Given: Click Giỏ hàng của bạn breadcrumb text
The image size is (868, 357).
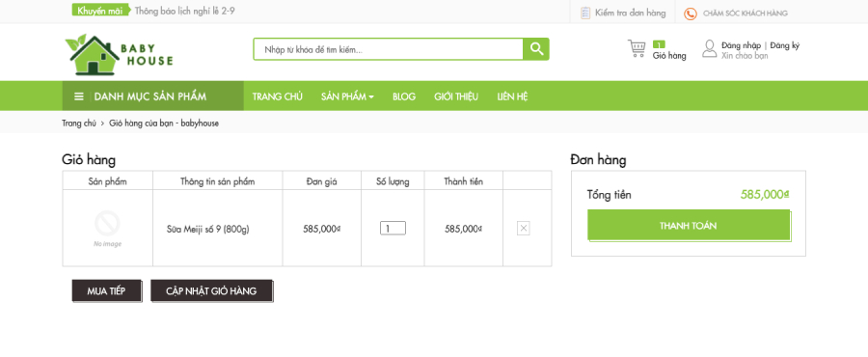Looking at the screenshot, I should click(x=164, y=124).
